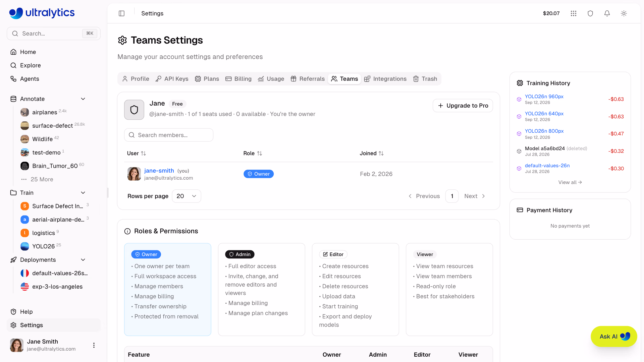Click View all training history

(x=570, y=182)
